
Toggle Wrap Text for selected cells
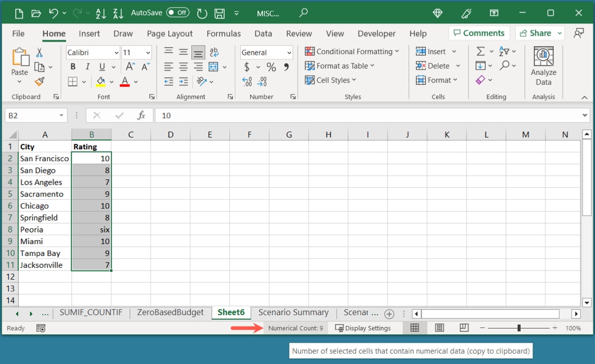[x=213, y=52]
